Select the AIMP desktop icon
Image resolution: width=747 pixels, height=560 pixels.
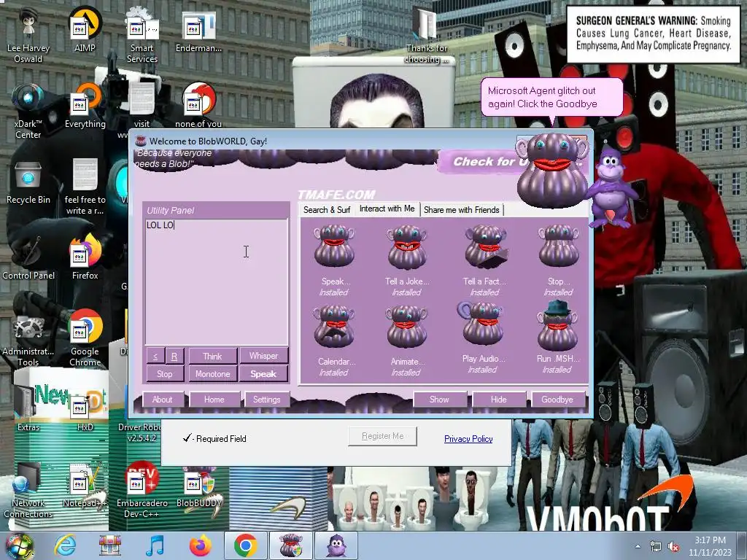tap(85, 29)
